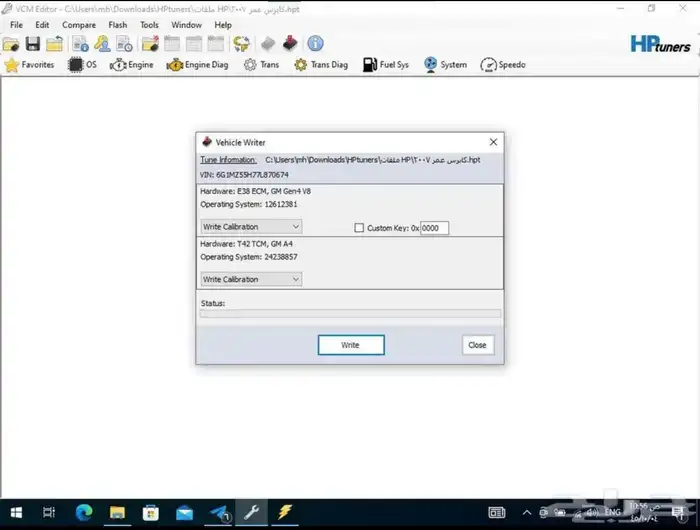Click the gray read vehicle icon

click(268, 44)
